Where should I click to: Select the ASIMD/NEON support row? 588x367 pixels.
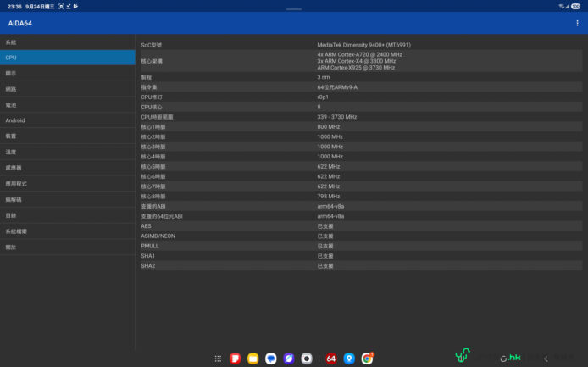coord(362,236)
